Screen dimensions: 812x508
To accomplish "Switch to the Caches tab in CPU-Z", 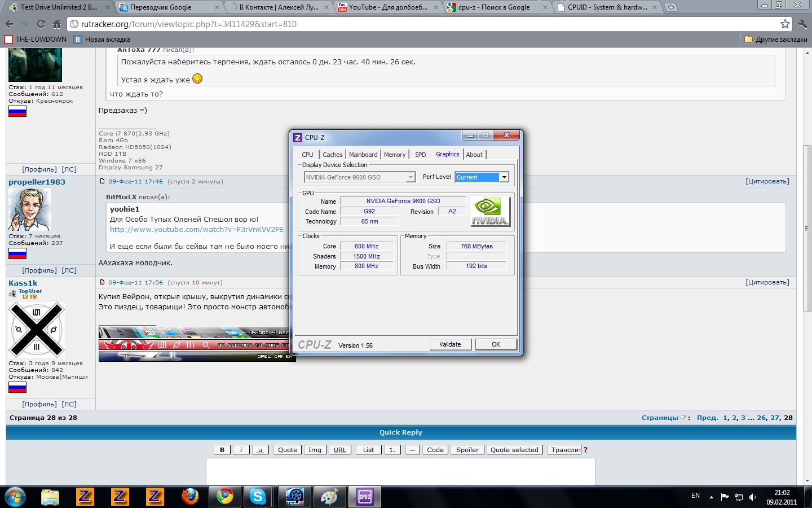I will [333, 155].
